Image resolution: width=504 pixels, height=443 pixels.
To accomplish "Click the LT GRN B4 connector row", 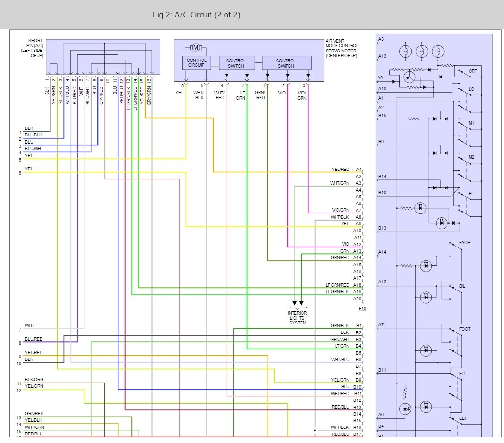I will (x=348, y=346).
